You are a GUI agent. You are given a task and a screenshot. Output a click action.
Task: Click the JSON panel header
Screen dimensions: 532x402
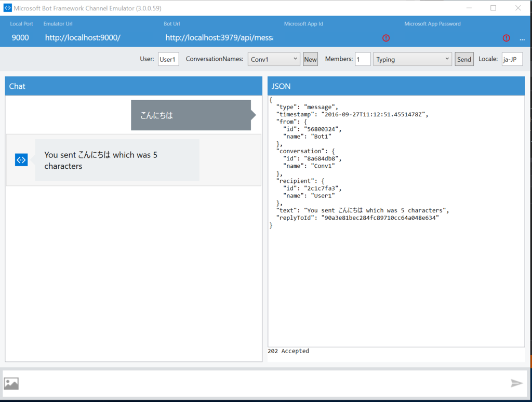[396, 86]
